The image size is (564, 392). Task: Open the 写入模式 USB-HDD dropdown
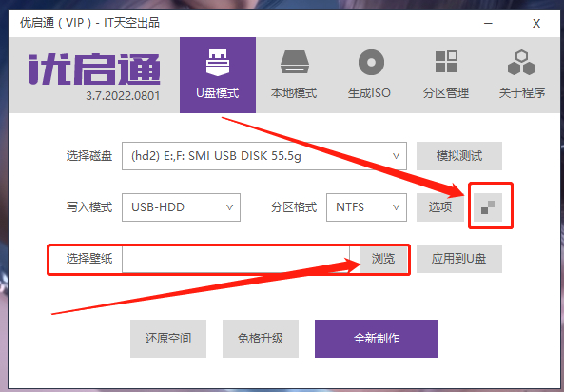point(181,207)
